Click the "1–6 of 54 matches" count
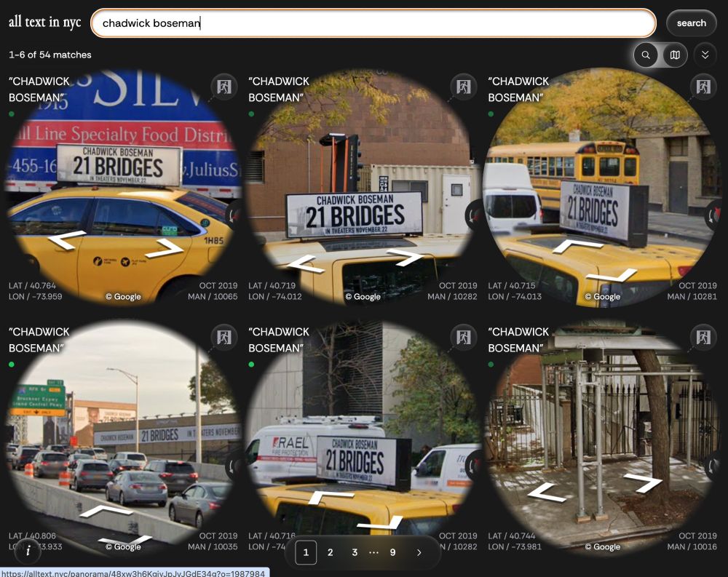 tap(50, 55)
